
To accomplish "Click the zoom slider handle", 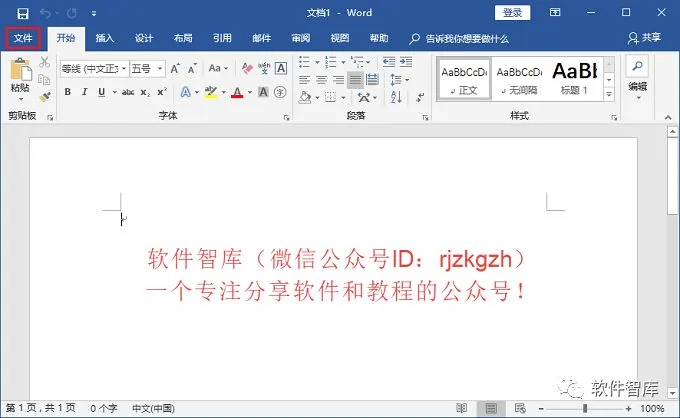I will 585,408.
